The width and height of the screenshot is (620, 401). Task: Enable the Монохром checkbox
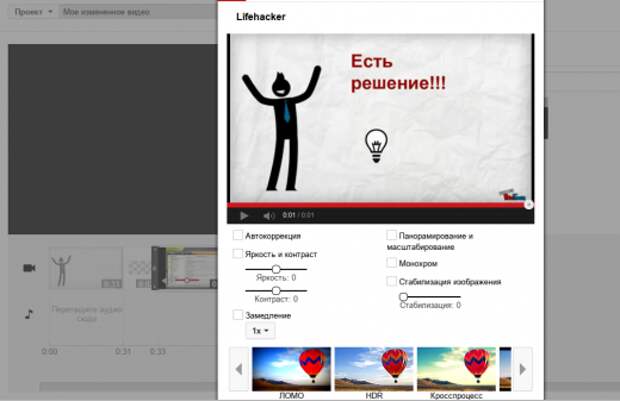click(391, 263)
